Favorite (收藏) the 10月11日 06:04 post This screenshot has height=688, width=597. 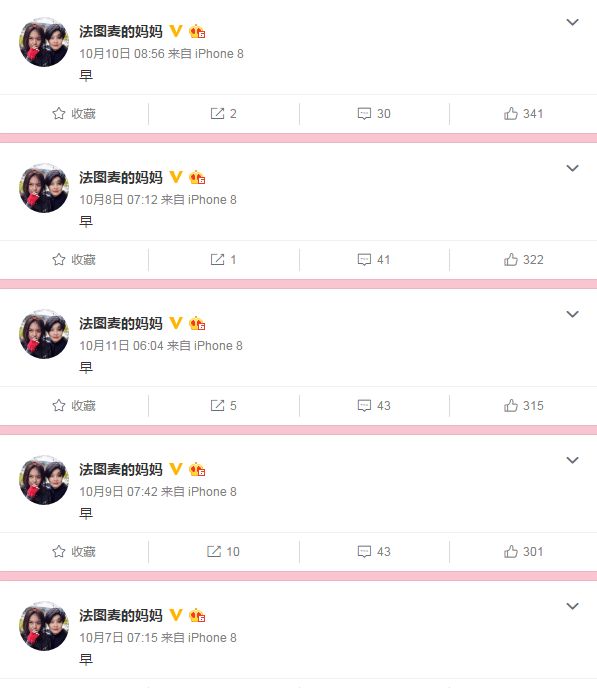pyautogui.click(x=74, y=406)
